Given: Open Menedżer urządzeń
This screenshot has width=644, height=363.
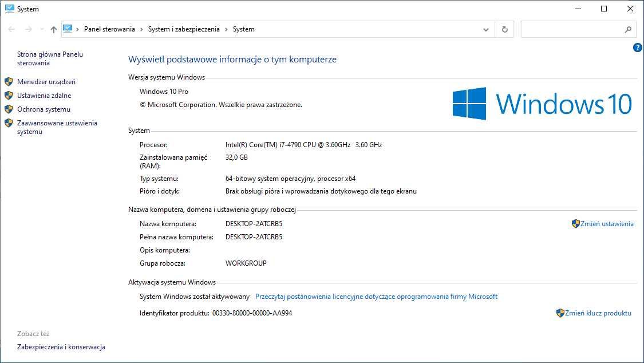Looking at the screenshot, I should click(46, 82).
